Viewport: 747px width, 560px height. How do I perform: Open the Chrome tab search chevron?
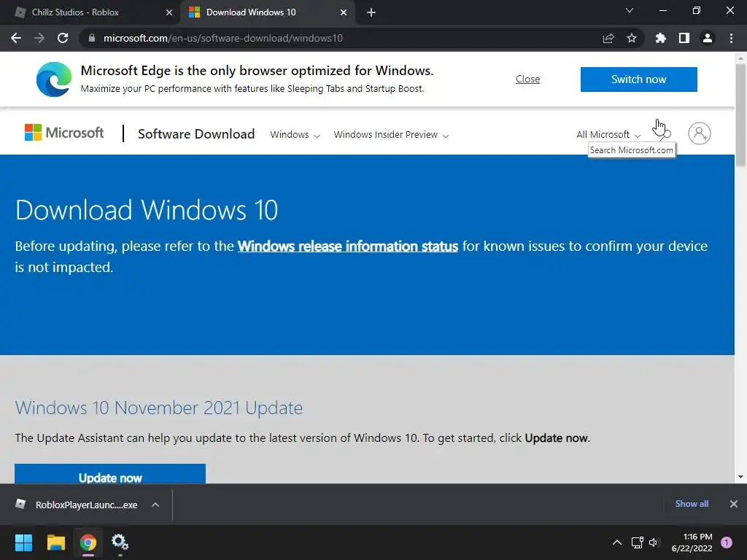630,10
